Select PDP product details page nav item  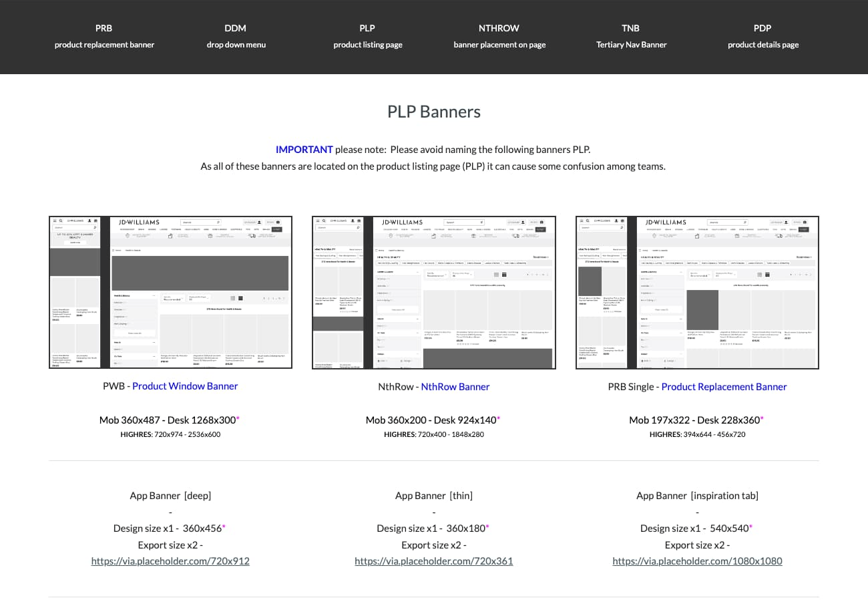(x=763, y=37)
